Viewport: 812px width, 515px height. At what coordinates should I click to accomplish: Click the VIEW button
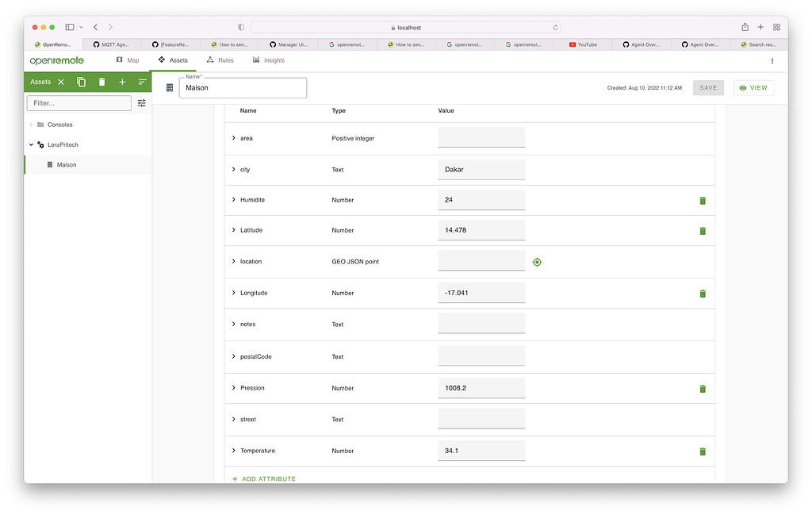tap(753, 88)
